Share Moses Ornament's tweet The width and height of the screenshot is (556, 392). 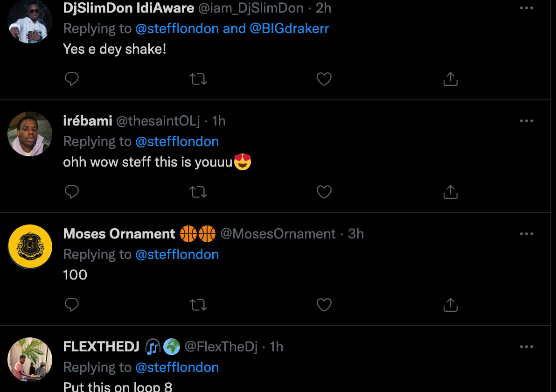coord(450,305)
